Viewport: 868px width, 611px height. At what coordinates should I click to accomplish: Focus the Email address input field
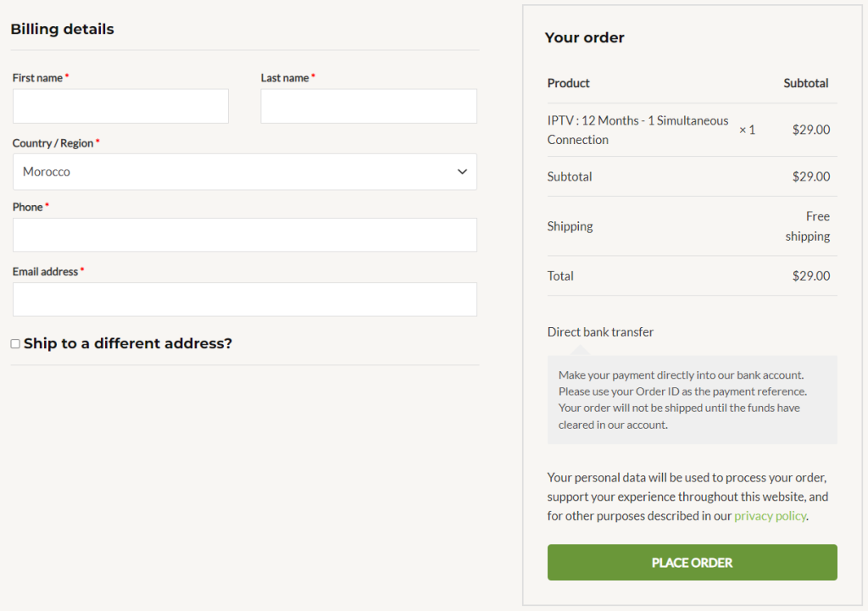click(244, 299)
